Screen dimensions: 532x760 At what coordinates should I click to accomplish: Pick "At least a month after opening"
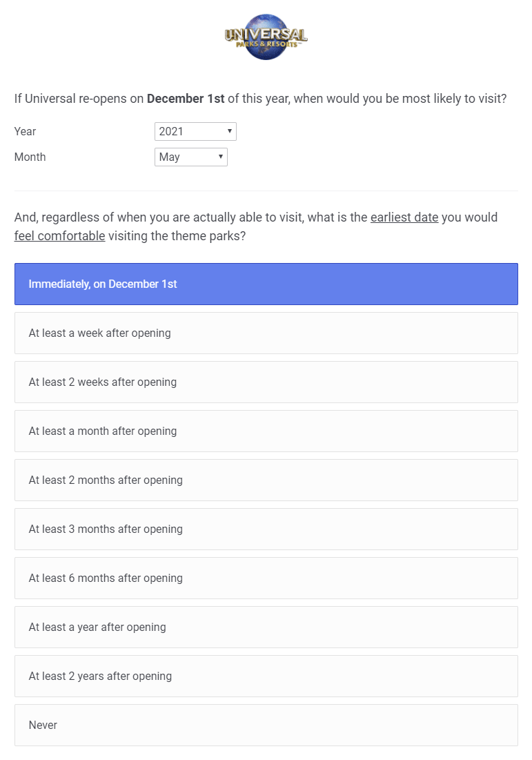click(266, 431)
